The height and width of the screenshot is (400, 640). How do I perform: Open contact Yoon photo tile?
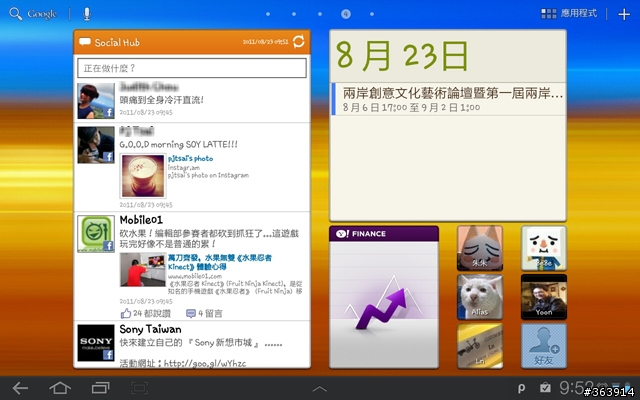click(544, 297)
